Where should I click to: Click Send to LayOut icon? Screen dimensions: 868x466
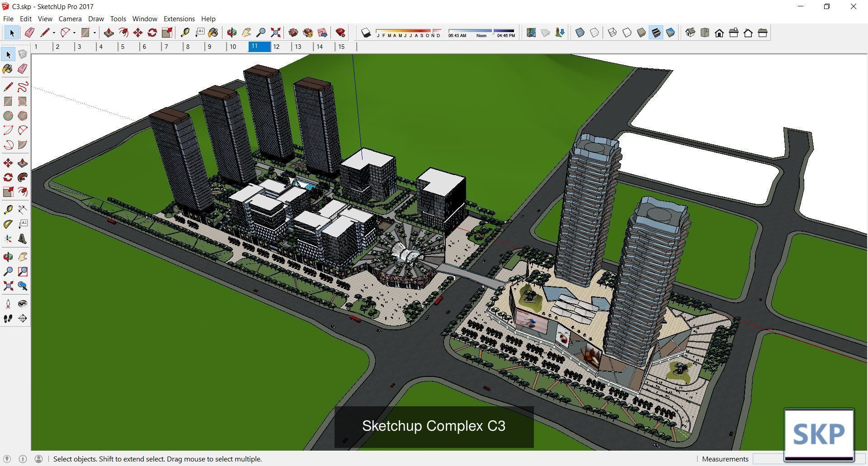pos(322,33)
